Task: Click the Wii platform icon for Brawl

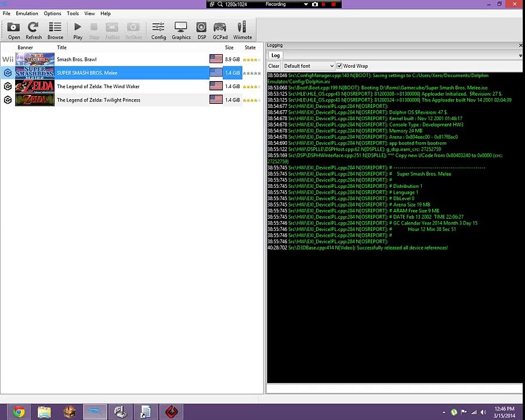Action: coord(8,60)
